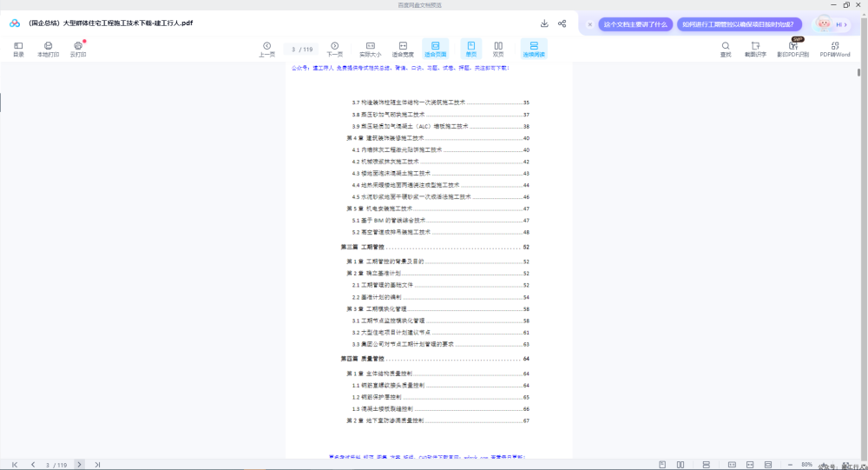Convert with PDF转Word tool
868x470 pixels.
[x=835, y=50]
